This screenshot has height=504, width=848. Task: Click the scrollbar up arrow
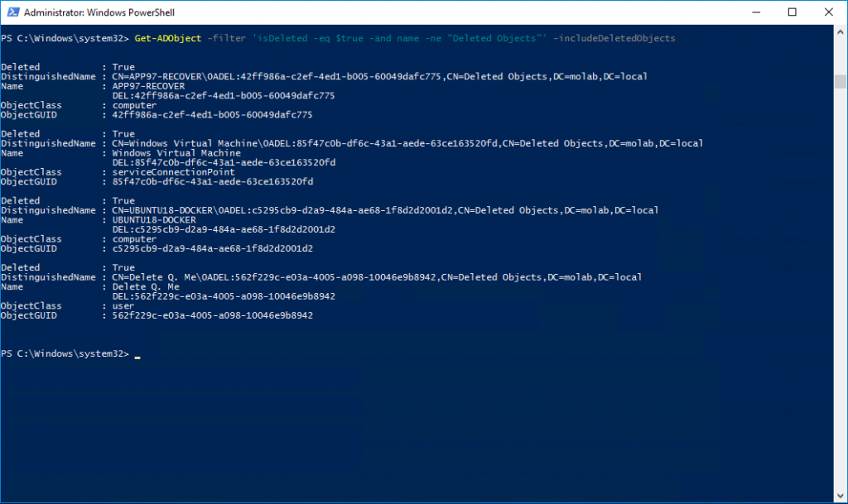[841, 31]
